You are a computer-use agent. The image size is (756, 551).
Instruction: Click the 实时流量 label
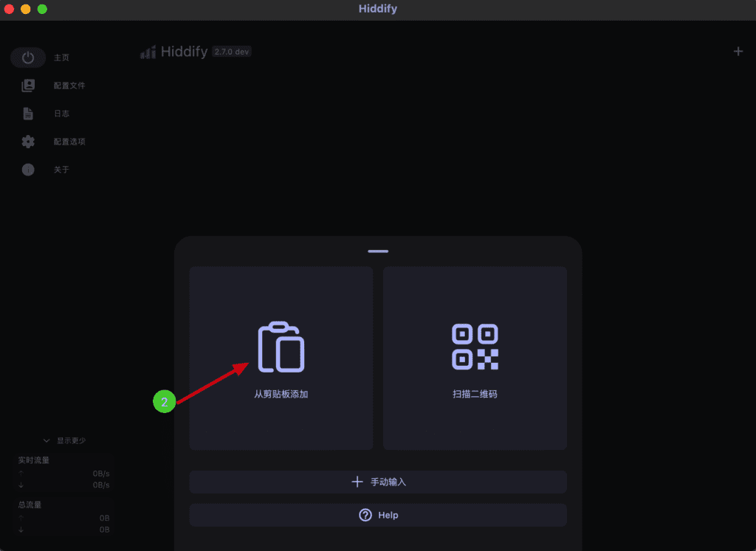34,460
